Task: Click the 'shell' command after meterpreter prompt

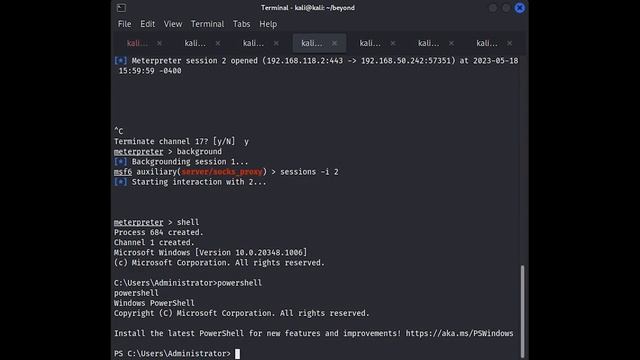Action: coord(188,222)
